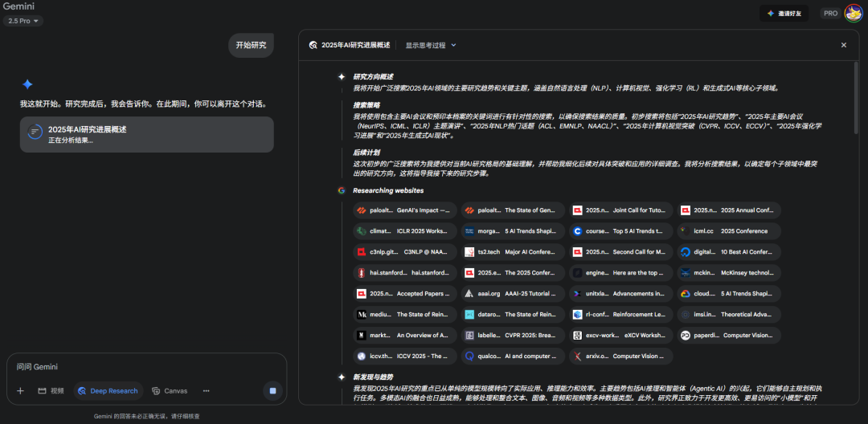
Task: Stop the research with the stop button
Action: click(272, 391)
